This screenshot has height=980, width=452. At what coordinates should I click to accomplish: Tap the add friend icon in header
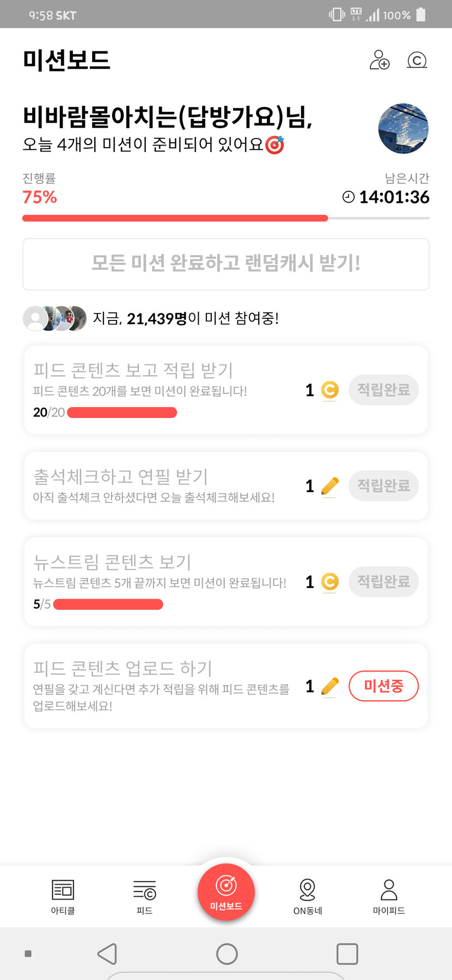click(x=380, y=60)
